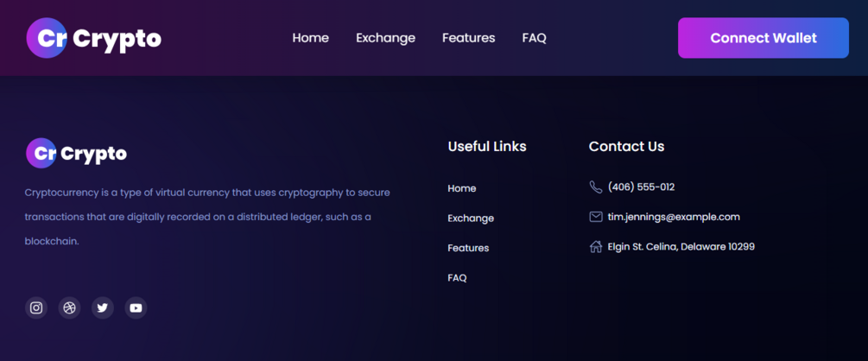Image resolution: width=868 pixels, height=361 pixels.
Task: Follow the footer Features link
Action: [468, 248]
